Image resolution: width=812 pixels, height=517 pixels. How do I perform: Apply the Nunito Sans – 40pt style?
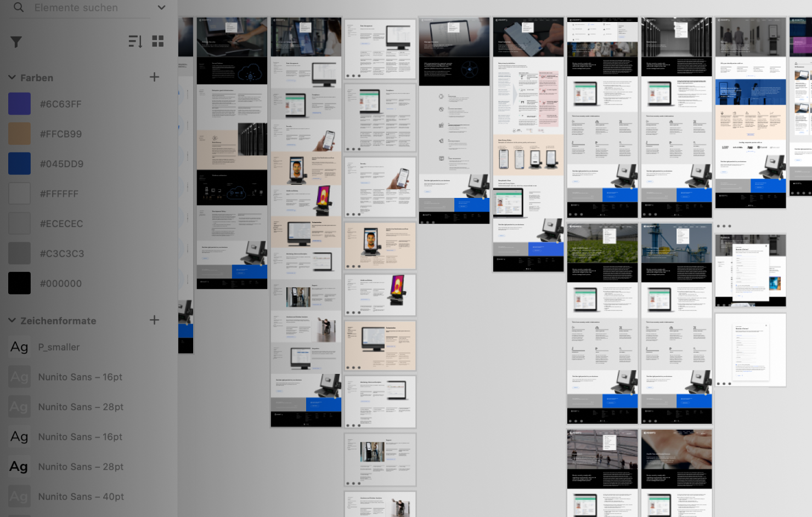click(x=81, y=497)
